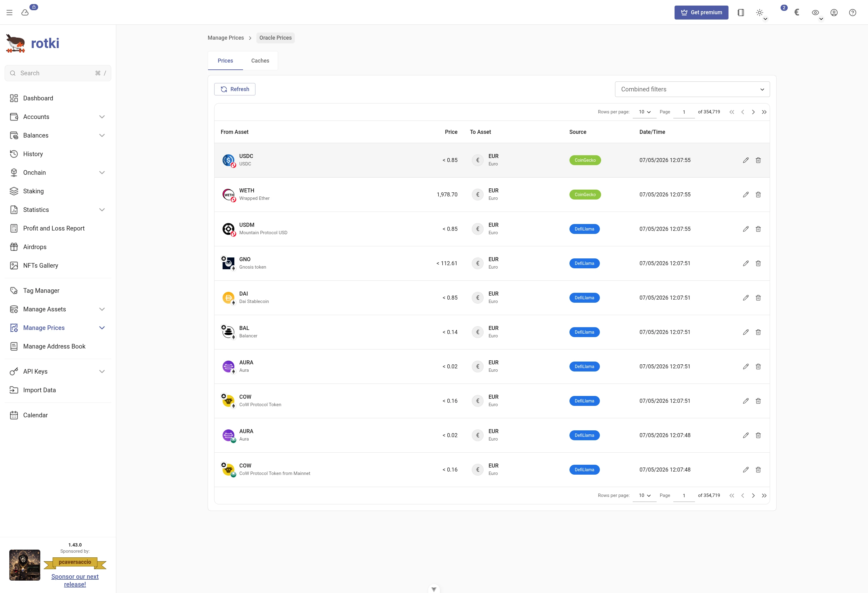Sort by Date/Time column header
This screenshot has width=868, height=593.
coord(652,132)
